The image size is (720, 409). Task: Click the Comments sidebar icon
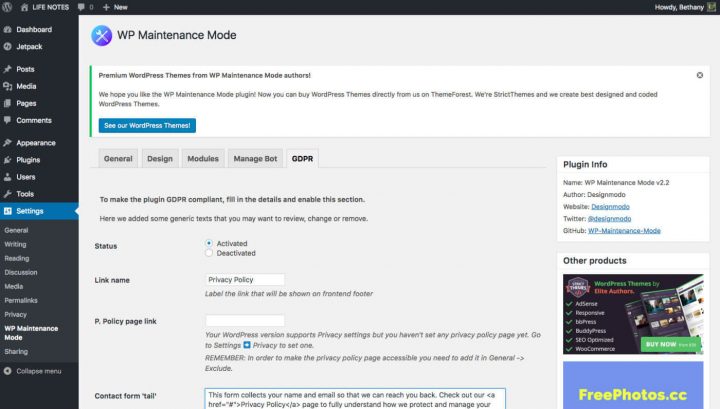pos(7,120)
